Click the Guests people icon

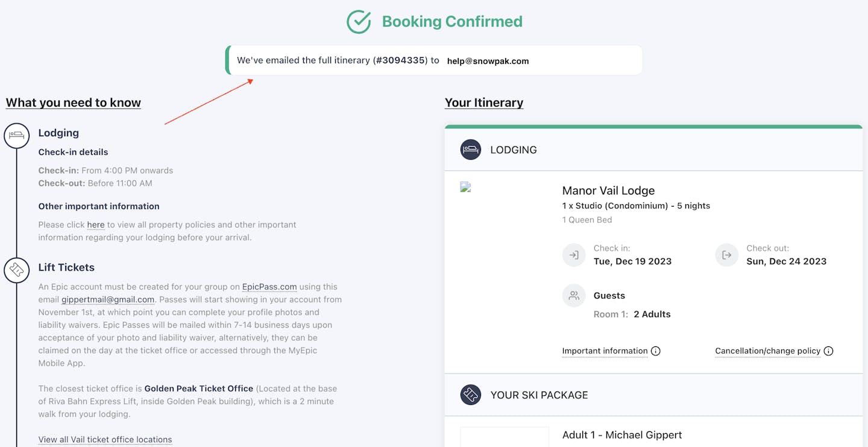point(574,295)
